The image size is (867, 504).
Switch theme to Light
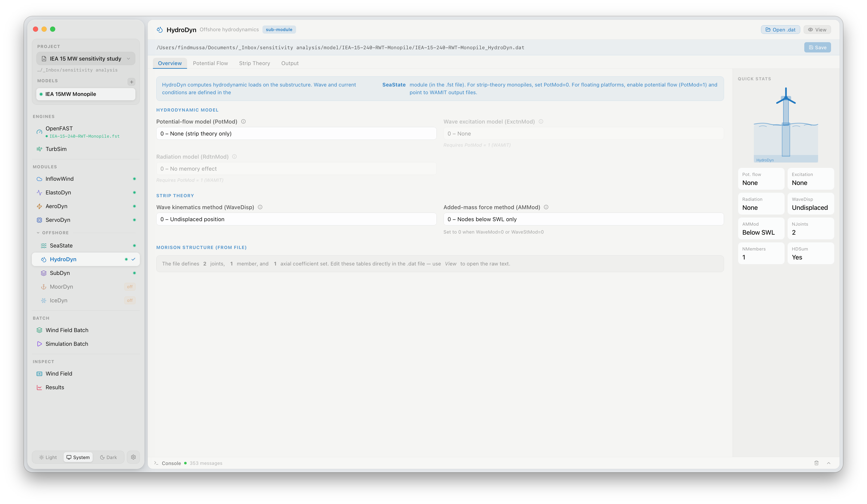click(x=48, y=457)
